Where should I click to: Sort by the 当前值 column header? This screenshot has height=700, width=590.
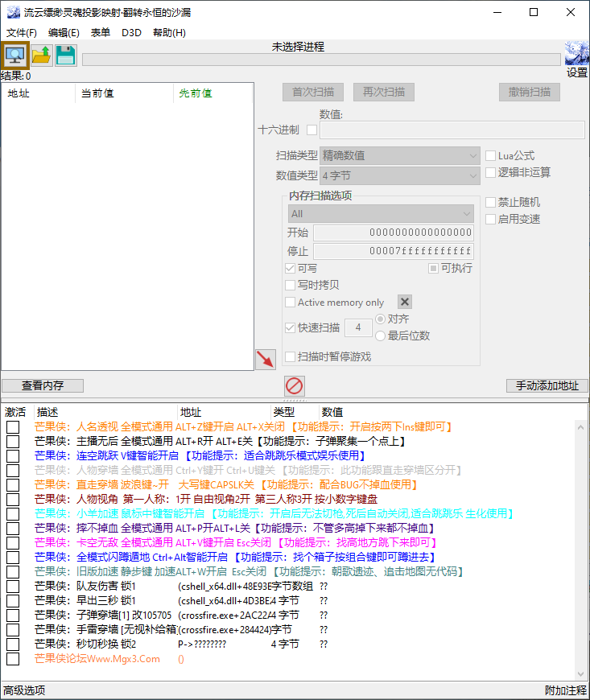pos(125,93)
